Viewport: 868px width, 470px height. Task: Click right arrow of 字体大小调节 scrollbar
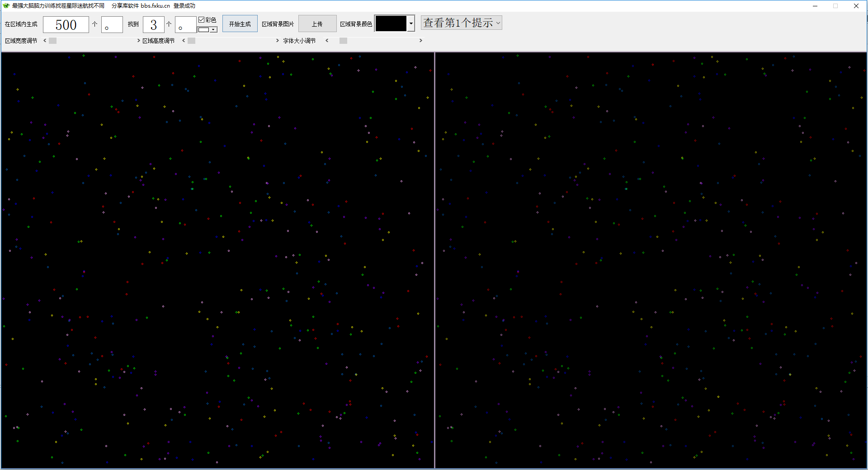pyautogui.click(x=421, y=41)
